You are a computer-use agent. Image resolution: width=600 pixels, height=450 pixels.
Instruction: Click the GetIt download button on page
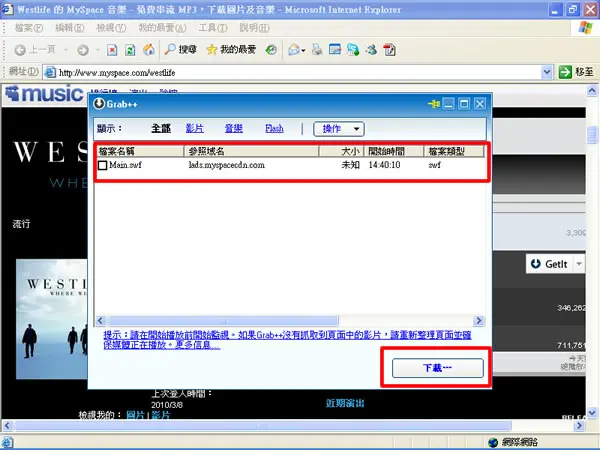tap(549, 264)
